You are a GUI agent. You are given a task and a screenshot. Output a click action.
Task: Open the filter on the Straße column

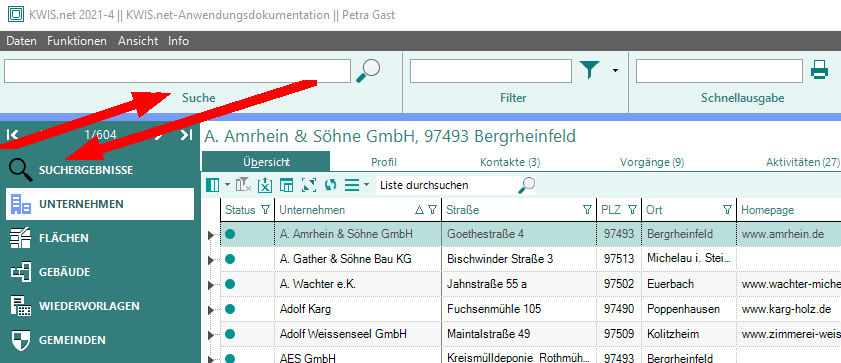point(587,210)
